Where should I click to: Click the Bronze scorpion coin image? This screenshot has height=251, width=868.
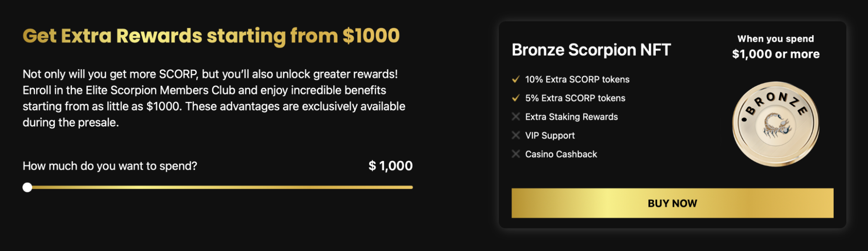776,124
